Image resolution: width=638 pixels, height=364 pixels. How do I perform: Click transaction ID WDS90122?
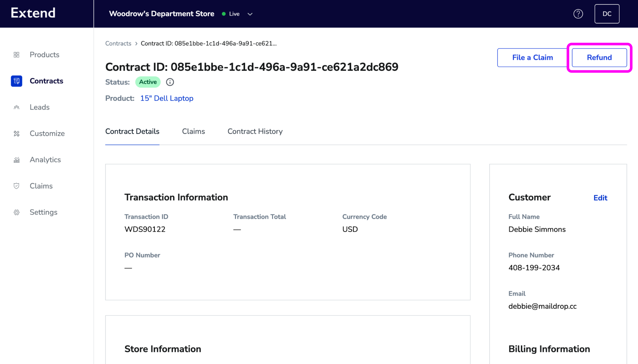coord(145,229)
